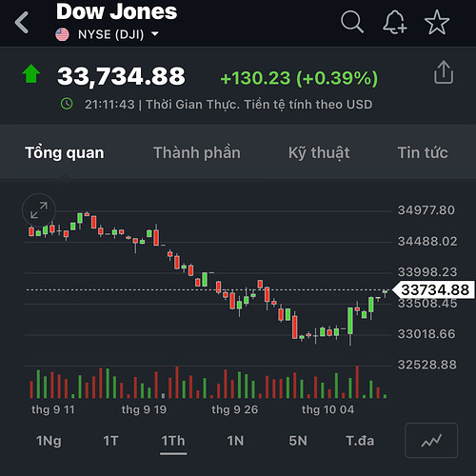Select 1Ng timeframe
This screenshot has height=476, width=476.
pos(49,441)
